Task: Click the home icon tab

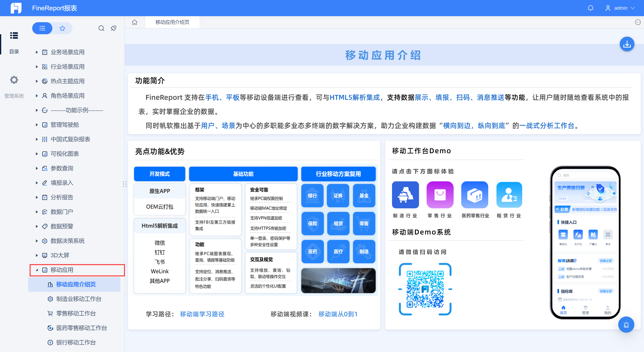Action: pos(135,22)
